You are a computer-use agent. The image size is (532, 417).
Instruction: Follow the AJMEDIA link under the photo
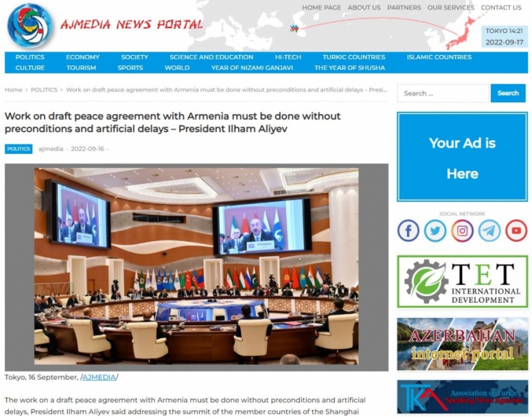coord(99,377)
